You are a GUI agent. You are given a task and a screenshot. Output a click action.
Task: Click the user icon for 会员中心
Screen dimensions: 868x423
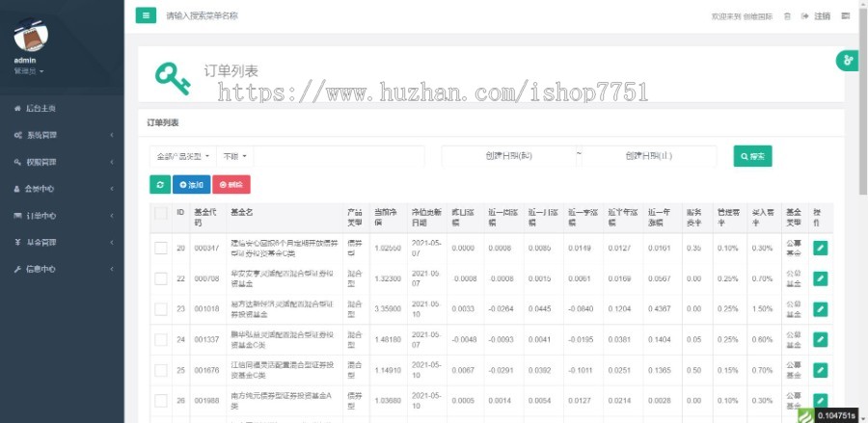click(16, 189)
